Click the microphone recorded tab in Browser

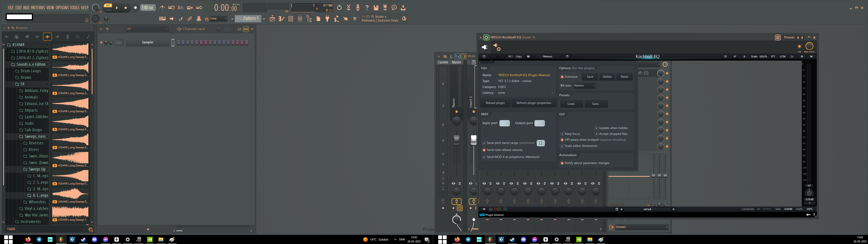point(67,36)
